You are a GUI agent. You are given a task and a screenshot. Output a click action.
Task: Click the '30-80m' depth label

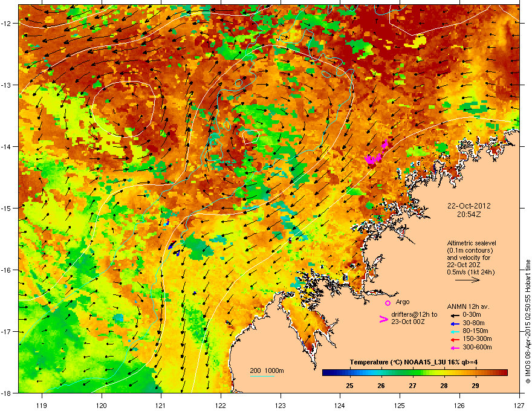tap(473, 323)
